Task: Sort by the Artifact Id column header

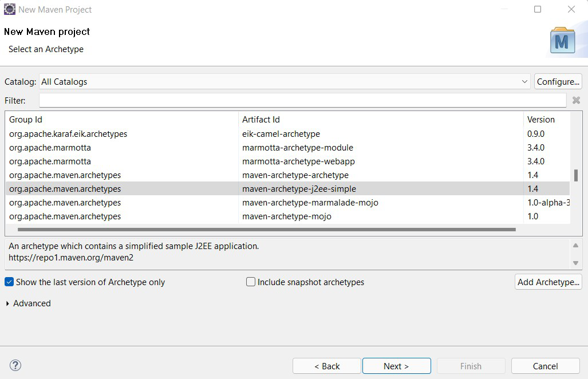Action: point(381,119)
